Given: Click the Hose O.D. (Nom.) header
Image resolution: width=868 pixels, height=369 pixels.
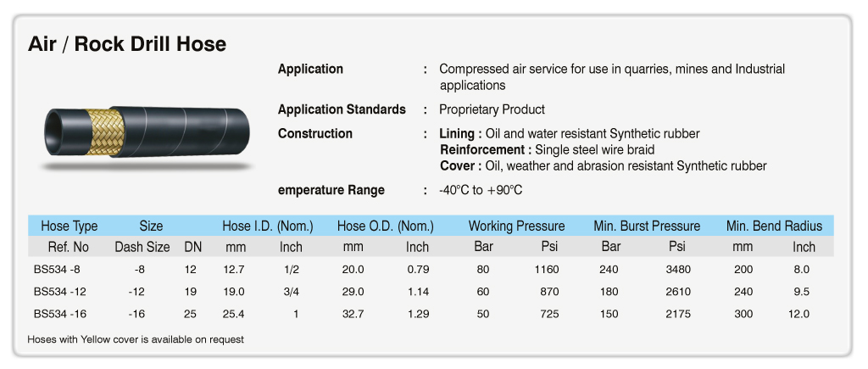Looking at the screenshot, I should point(386,226).
